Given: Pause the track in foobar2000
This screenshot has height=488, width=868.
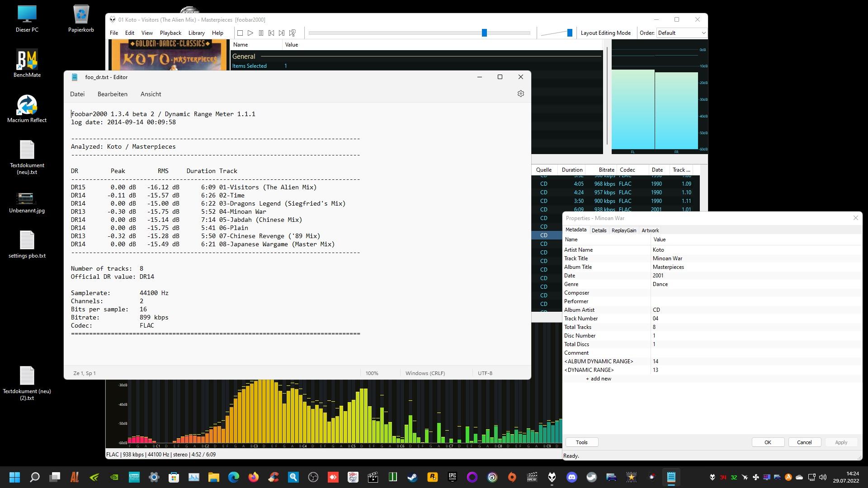Looking at the screenshot, I should (261, 33).
